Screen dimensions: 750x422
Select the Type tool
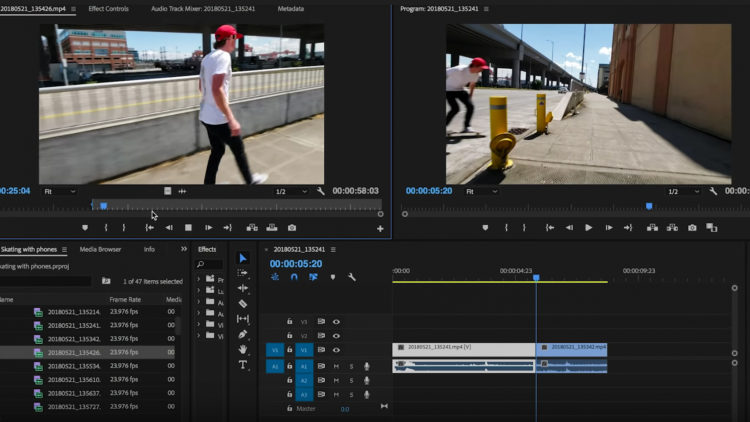point(243,365)
